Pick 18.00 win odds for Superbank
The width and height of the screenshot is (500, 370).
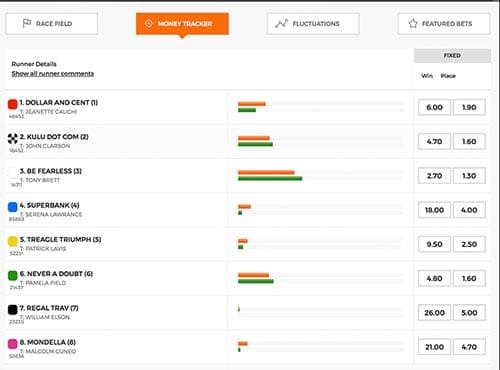pos(434,210)
